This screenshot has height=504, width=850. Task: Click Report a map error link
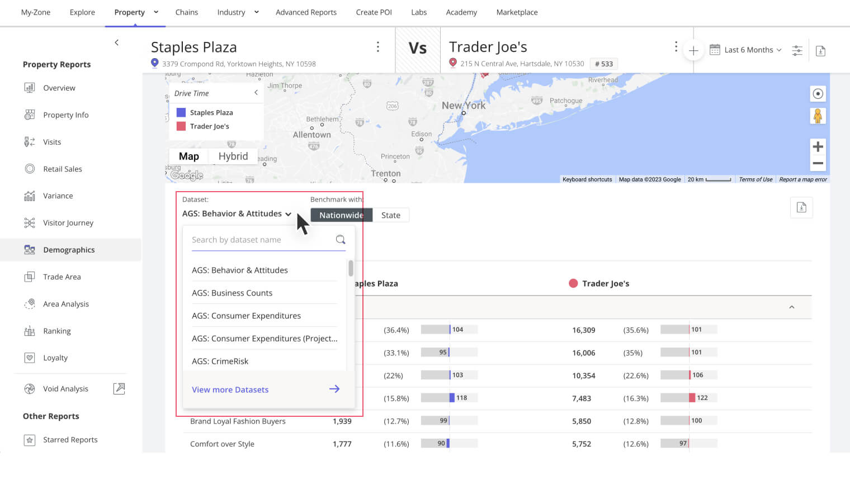point(803,179)
